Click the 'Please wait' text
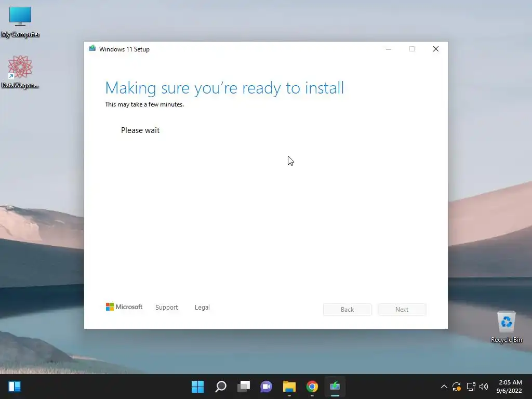 tap(140, 130)
